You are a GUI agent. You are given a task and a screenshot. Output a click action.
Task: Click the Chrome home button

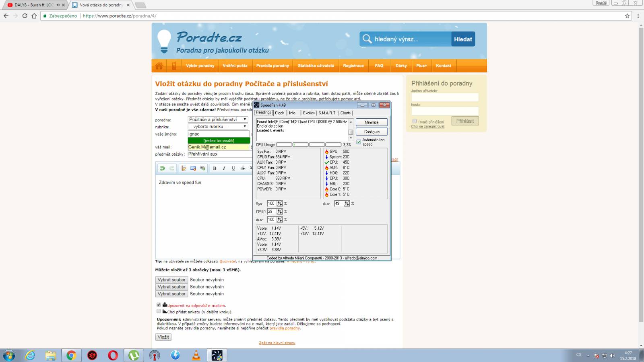(x=34, y=16)
